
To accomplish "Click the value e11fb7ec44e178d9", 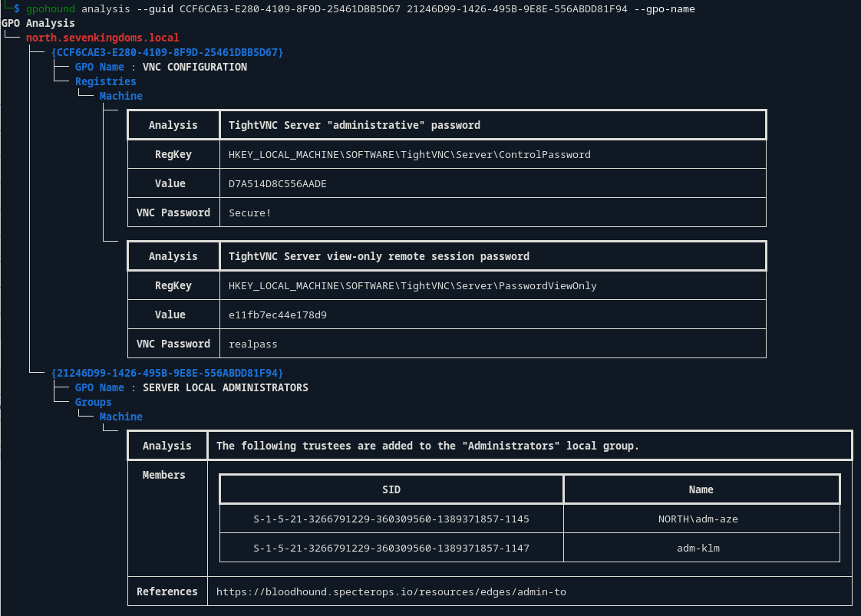I will pos(277,315).
